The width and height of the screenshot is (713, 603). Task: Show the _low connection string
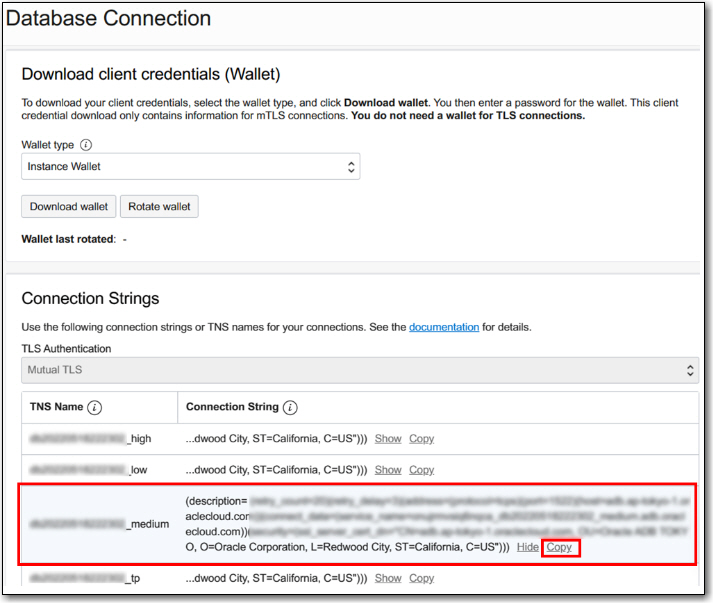coord(388,470)
